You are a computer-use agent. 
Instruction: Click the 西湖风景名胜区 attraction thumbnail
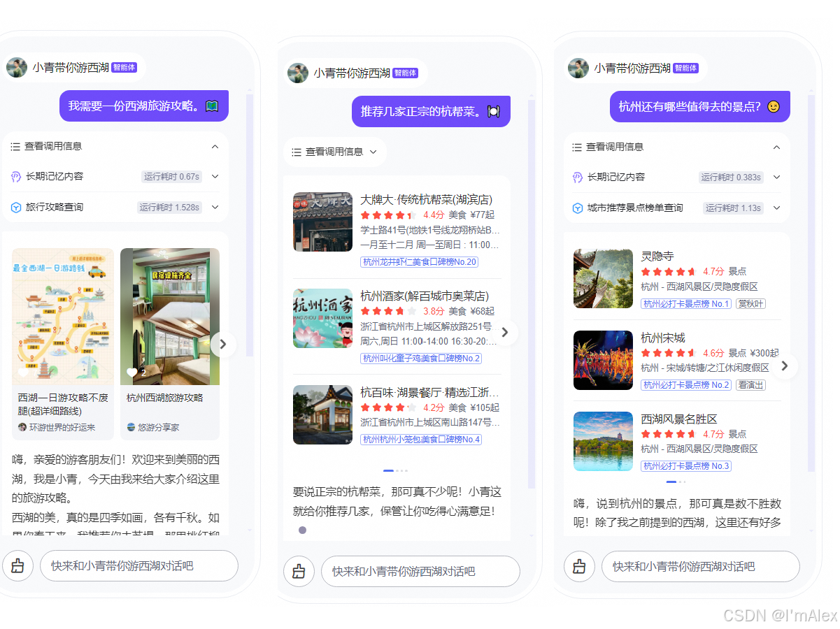tap(603, 441)
